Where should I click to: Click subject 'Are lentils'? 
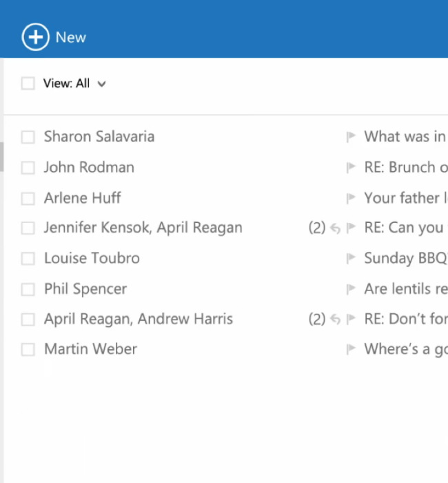(x=397, y=289)
